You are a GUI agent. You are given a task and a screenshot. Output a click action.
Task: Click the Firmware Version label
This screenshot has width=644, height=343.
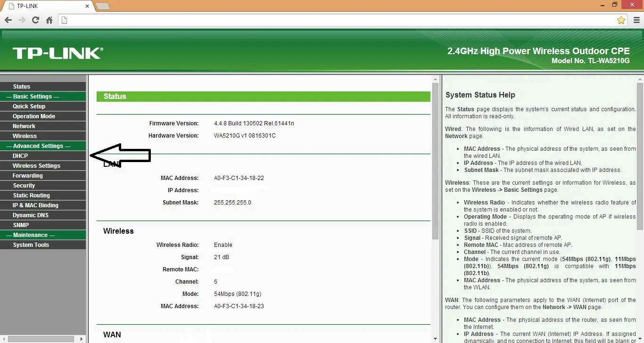pyautogui.click(x=174, y=123)
